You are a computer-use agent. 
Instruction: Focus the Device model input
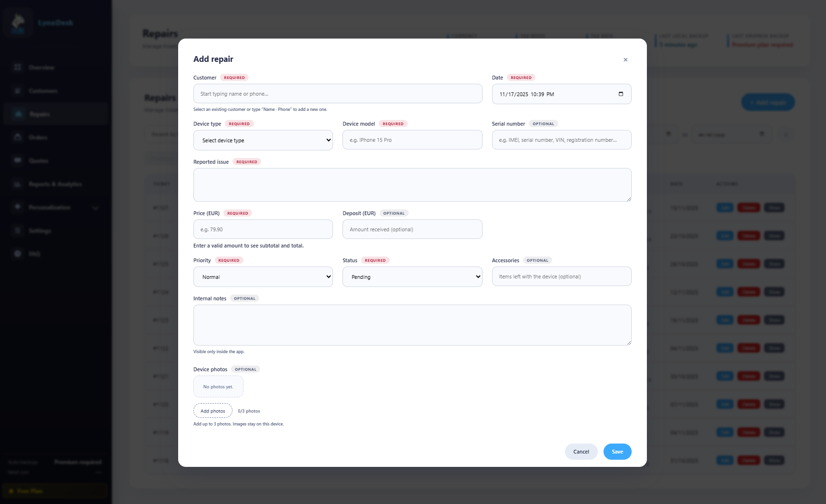(412, 140)
